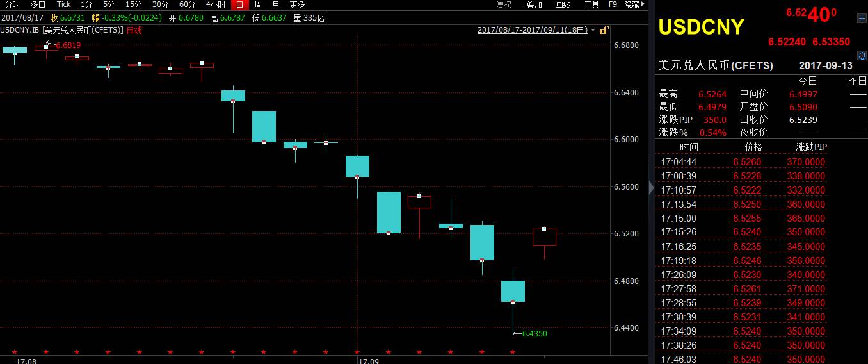Click the 美元兑人民币(CFETS) name label
Viewport: 868px width, 364px height.
click(x=716, y=66)
